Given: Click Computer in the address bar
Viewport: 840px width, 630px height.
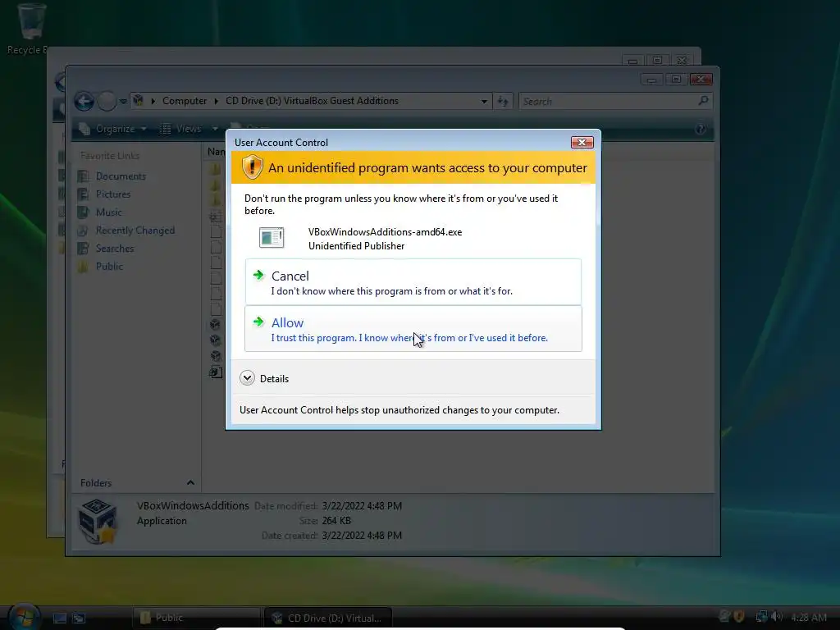Looking at the screenshot, I should click(x=185, y=101).
